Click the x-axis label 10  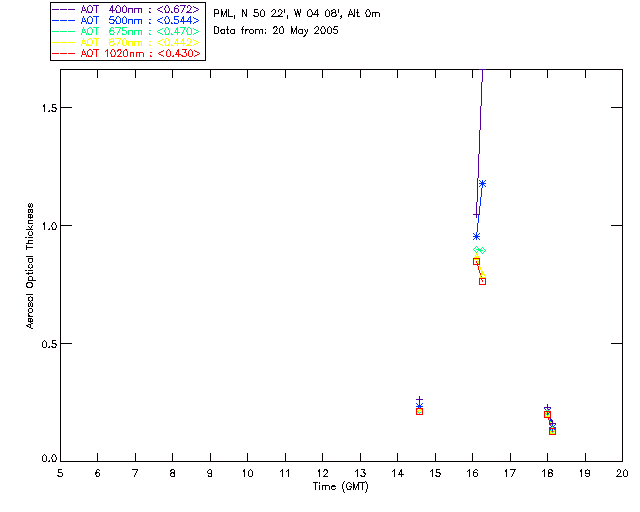click(247, 473)
